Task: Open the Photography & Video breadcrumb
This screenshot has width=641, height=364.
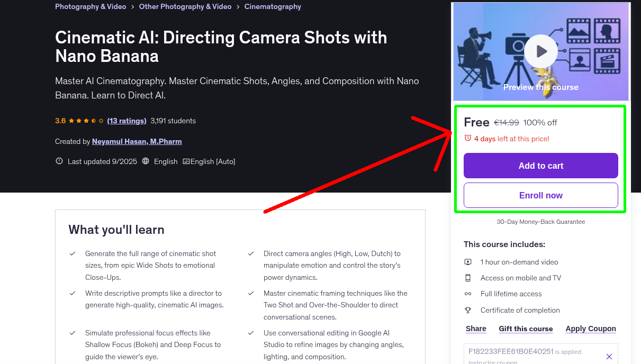Action: coord(91,6)
